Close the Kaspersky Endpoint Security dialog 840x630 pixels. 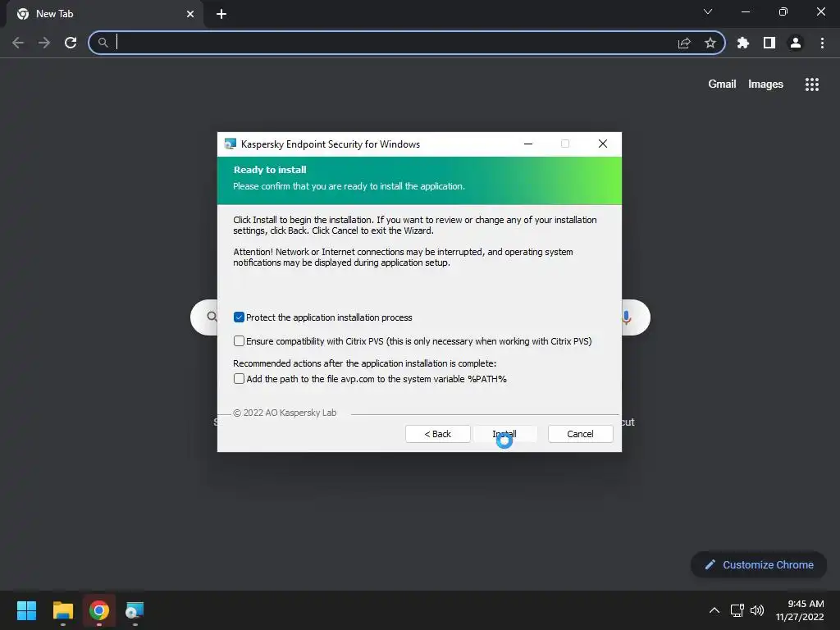pos(603,144)
